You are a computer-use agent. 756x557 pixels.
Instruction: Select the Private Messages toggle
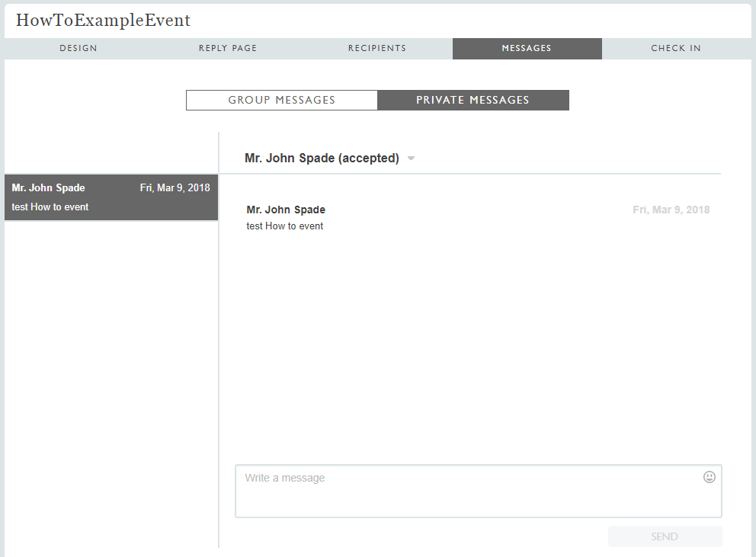click(472, 100)
